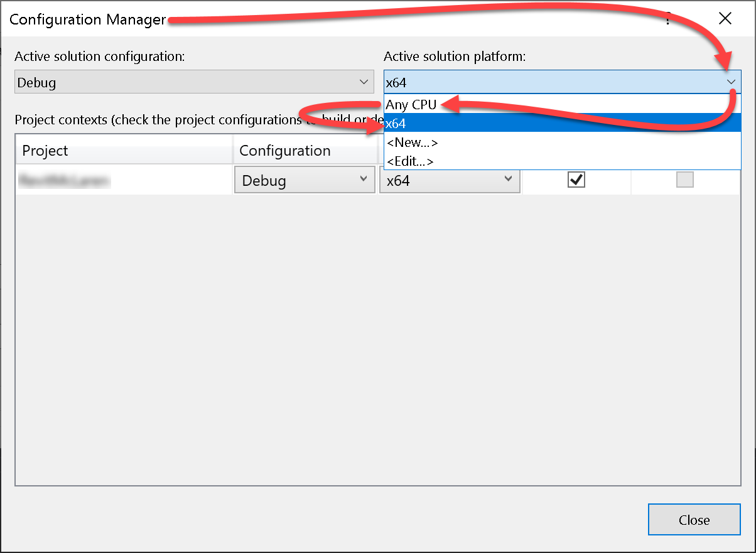This screenshot has height=553, width=756.
Task: Click the Configuration column header
Action: pyautogui.click(x=285, y=151)
